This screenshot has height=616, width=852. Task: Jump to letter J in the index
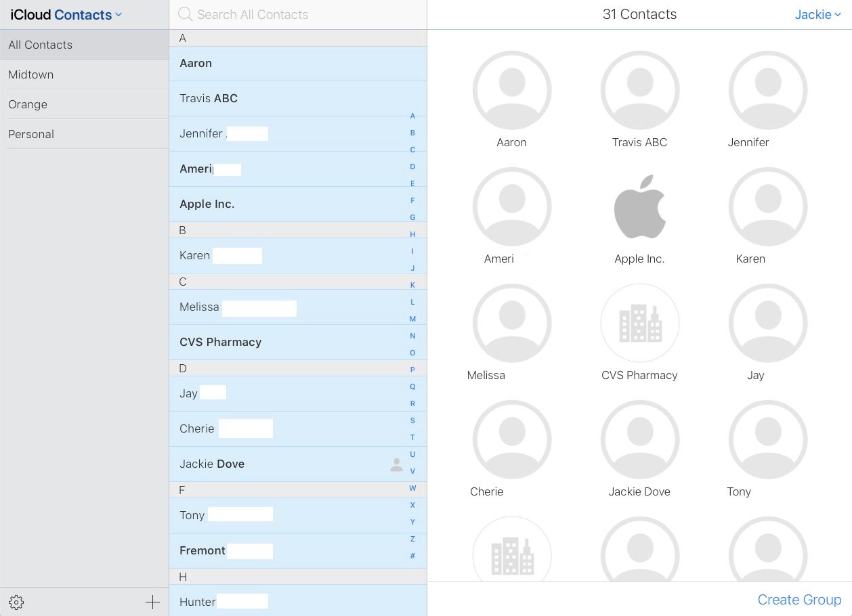pyautogui.click(x=412, y=268)
